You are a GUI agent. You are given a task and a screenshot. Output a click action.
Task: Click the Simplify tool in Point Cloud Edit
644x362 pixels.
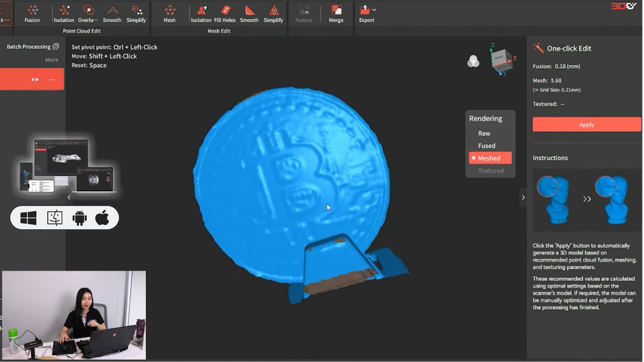click(136, 13)
